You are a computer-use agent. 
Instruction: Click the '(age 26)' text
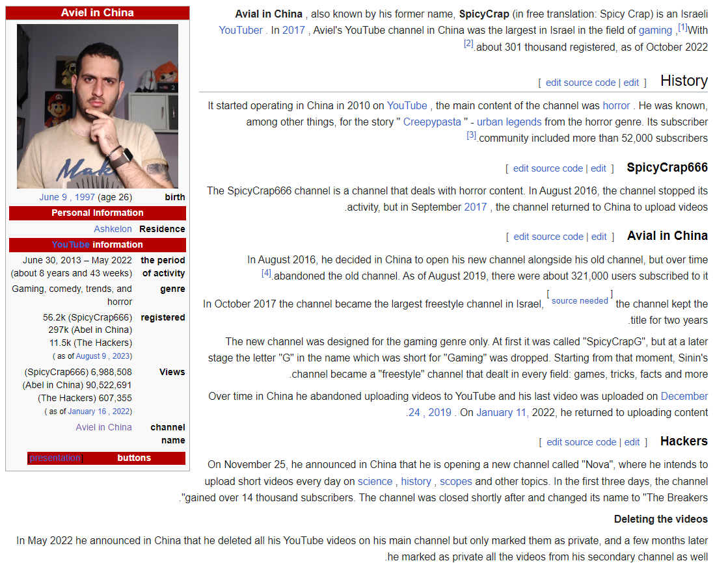115,197
